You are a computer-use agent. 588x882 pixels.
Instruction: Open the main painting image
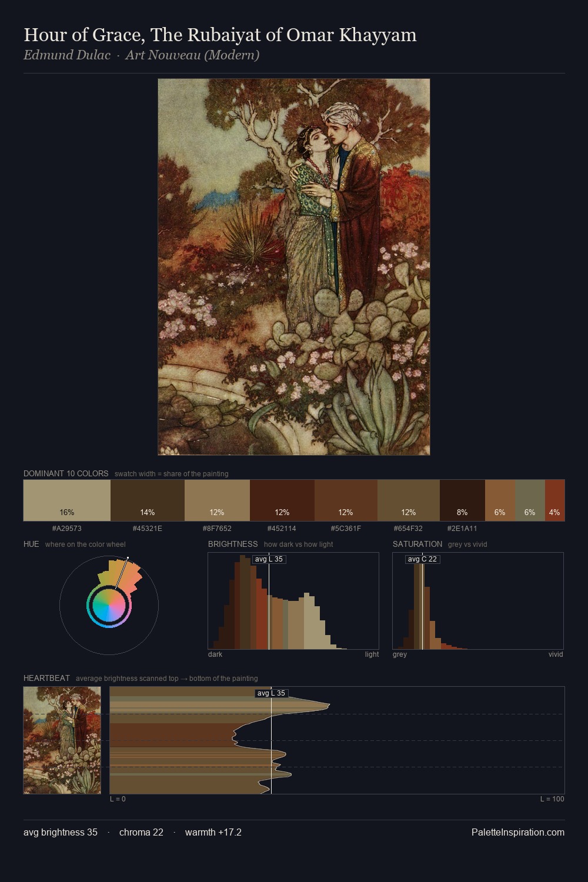click(294, 267)
